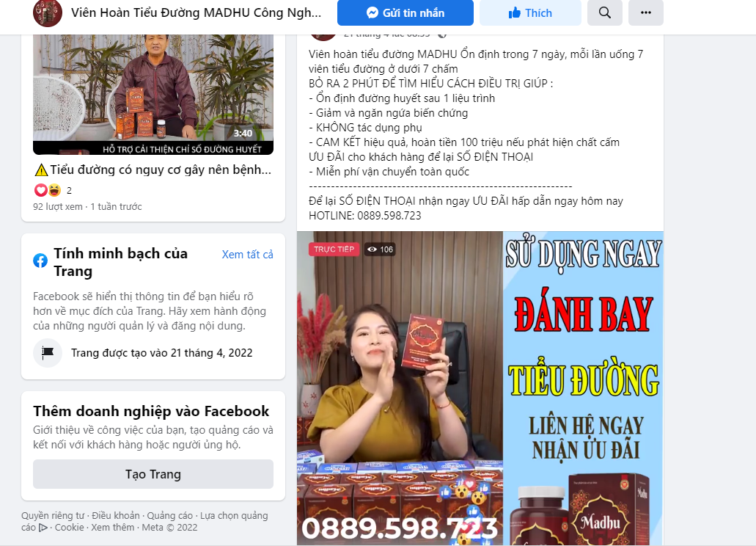The height and width of the screenshot is (546, 756).
Task: Click heading 'Thêm doanh nghiệp vào Facebook'
Action: click(151, 411)
